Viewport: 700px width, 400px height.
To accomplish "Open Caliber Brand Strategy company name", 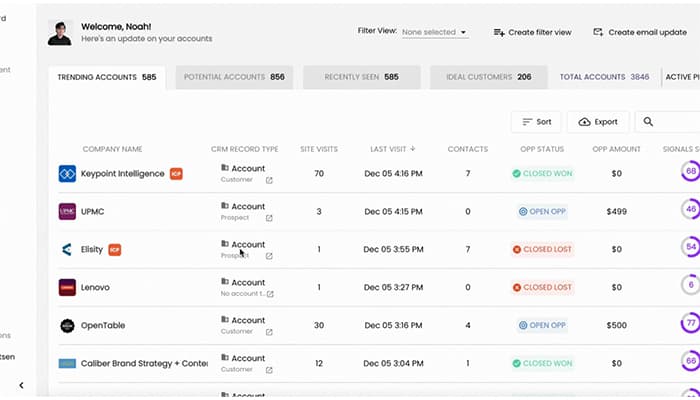I will (144, 363).
